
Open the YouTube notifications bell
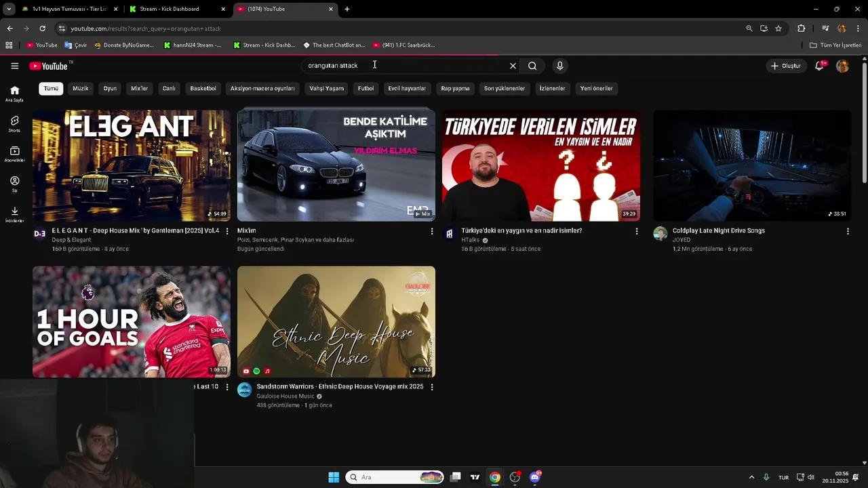tap(819, 66)
